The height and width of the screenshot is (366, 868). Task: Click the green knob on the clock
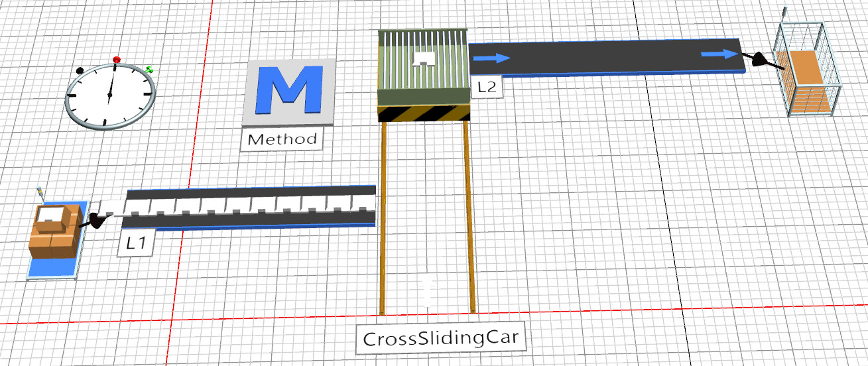[149, 69]
